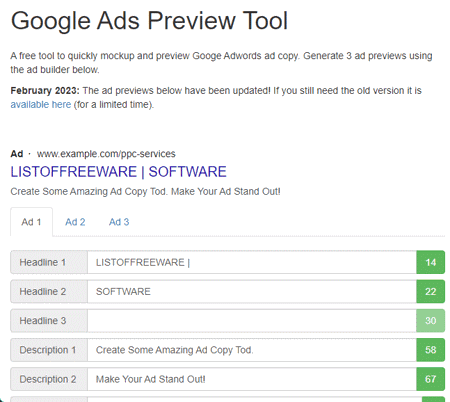Click the green 22 character counter
The height and width of the screenshot is (402, 450).
coord(431,292)
